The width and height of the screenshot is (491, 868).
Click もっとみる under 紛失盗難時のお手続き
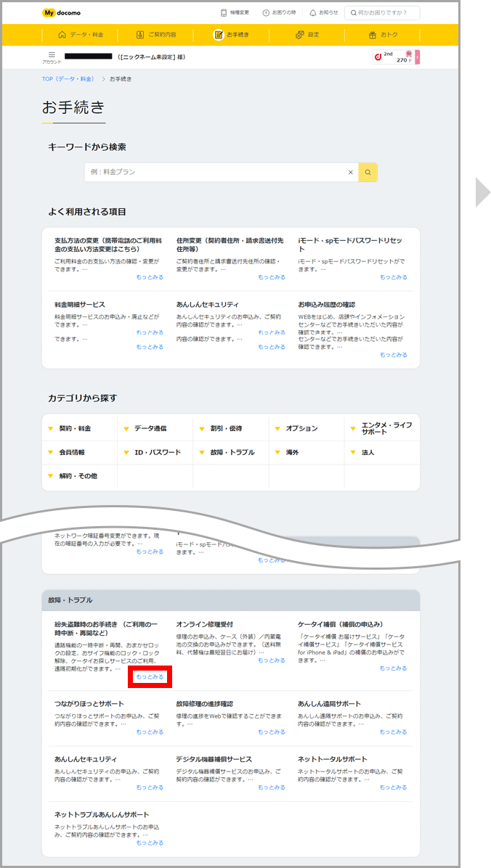coord(150,676)
